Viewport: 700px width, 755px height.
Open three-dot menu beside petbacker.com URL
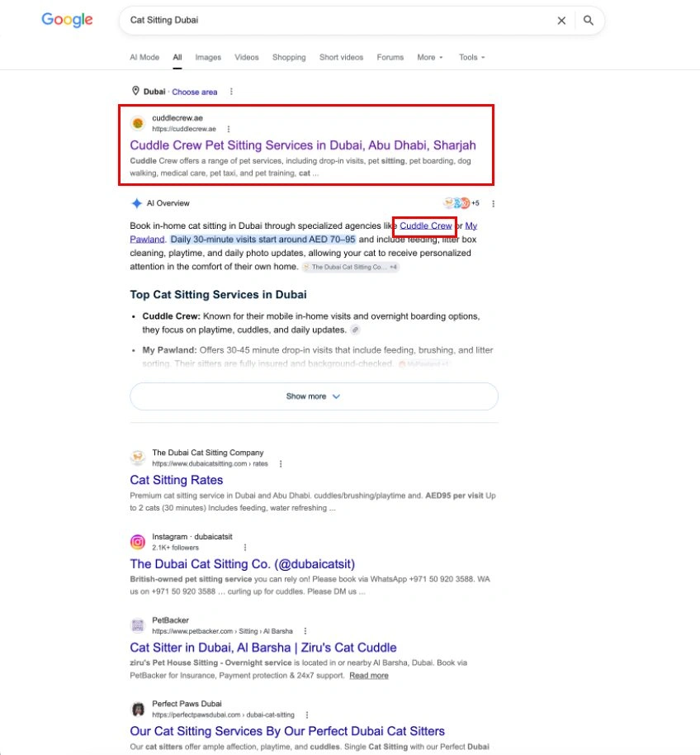pos(305,631)
